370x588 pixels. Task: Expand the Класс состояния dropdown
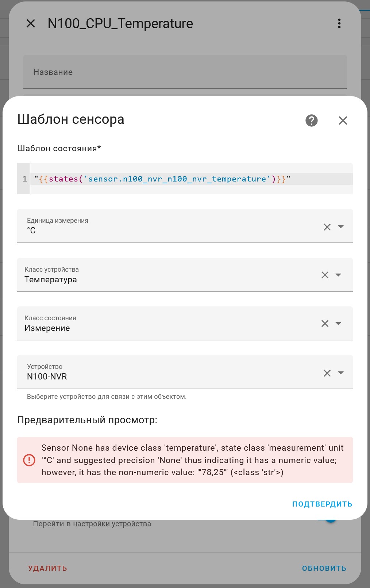(x=338, y=324)
